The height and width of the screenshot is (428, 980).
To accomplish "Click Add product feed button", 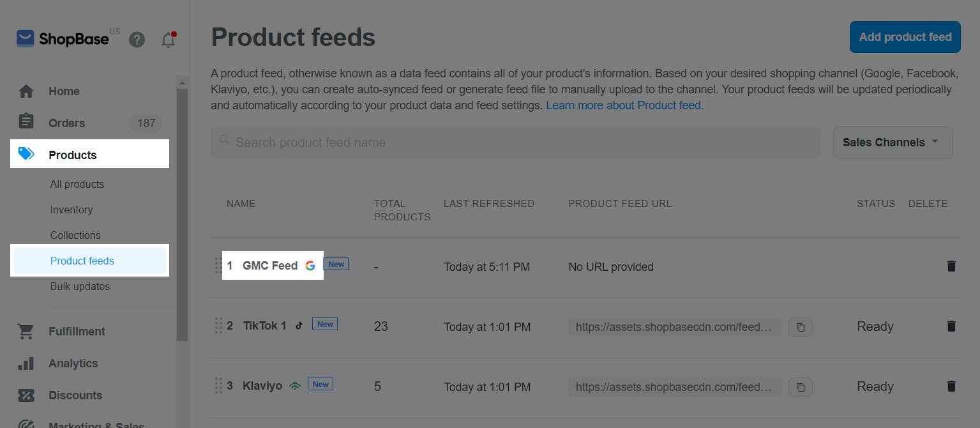I will point(905,37).
